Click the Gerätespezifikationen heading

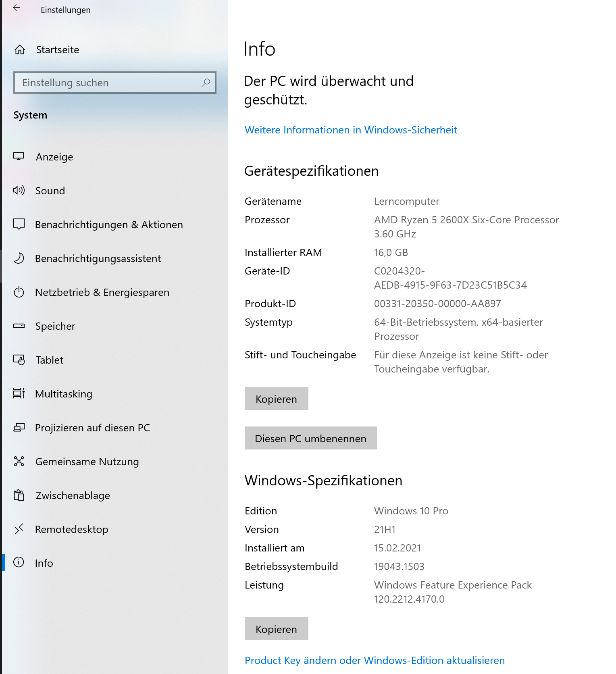311,171
